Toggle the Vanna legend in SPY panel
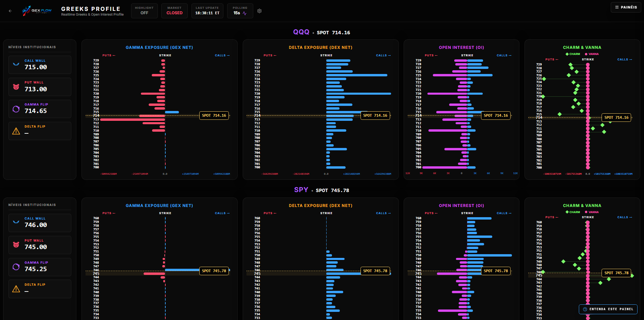 point(592,212)
